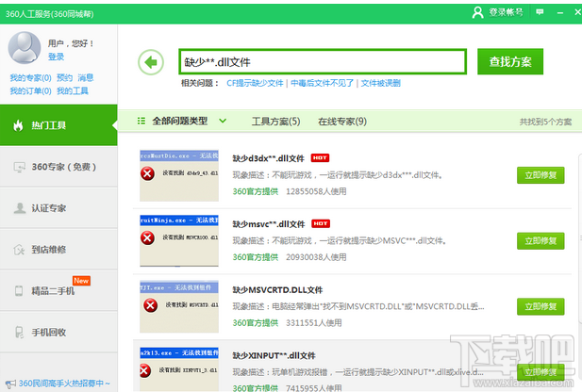582x392 pixels.
Task: Open the 我的工具 link
Action: [x=73, y=91]
